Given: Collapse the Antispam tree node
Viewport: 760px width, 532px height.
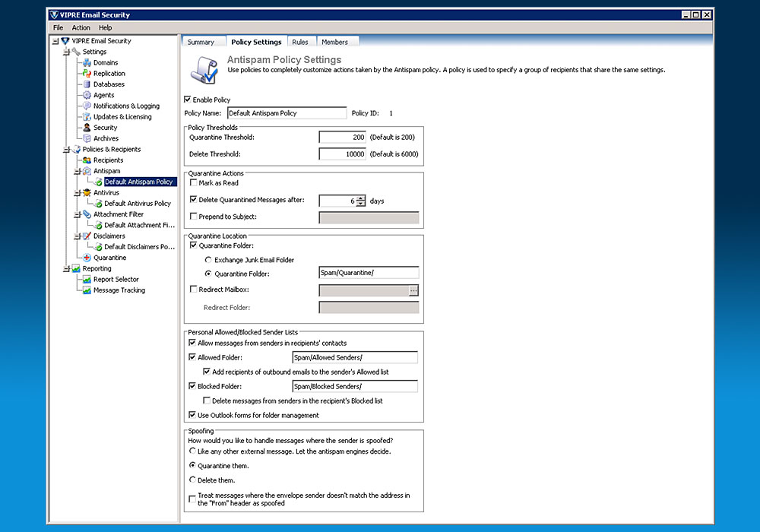Looking at the screenshot, I should pyautogui.click(x=77, y=172).
